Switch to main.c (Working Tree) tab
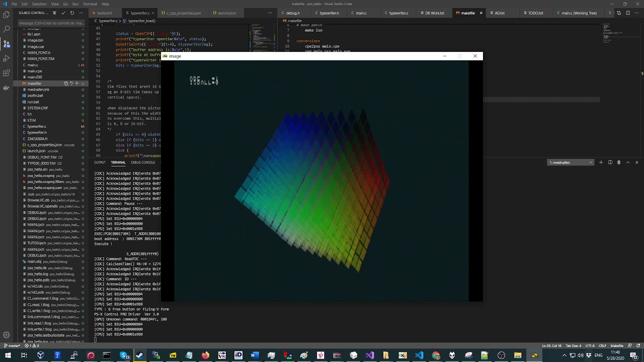 click(x=579, y=13)
